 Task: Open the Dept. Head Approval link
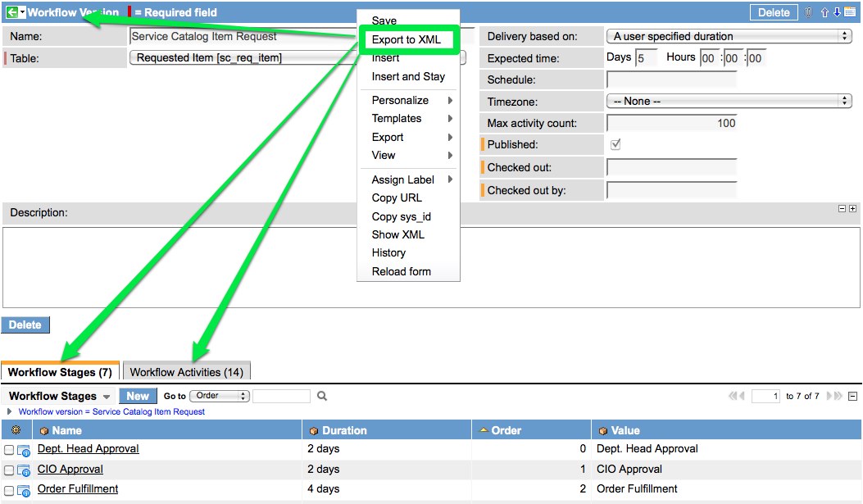[89, 449]
